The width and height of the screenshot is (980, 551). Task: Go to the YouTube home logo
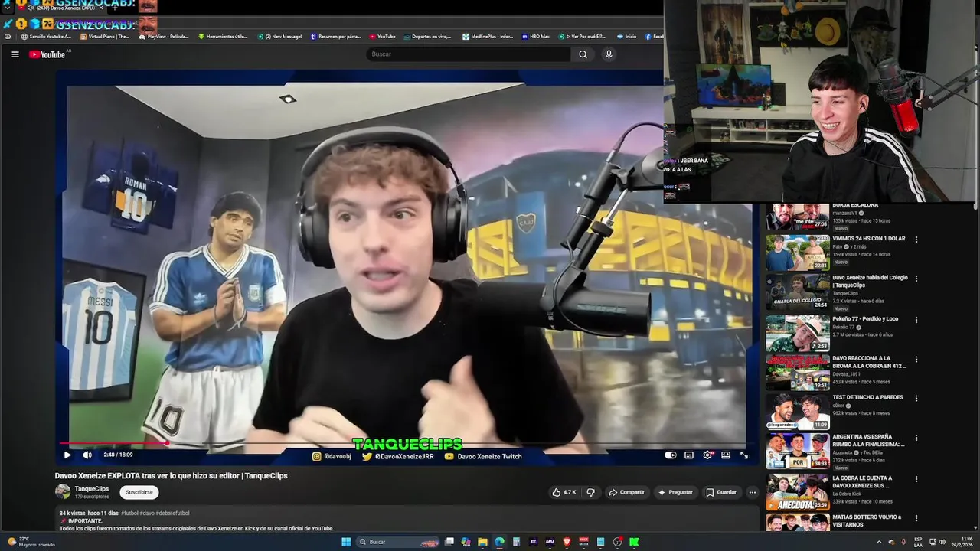point(47,54)
